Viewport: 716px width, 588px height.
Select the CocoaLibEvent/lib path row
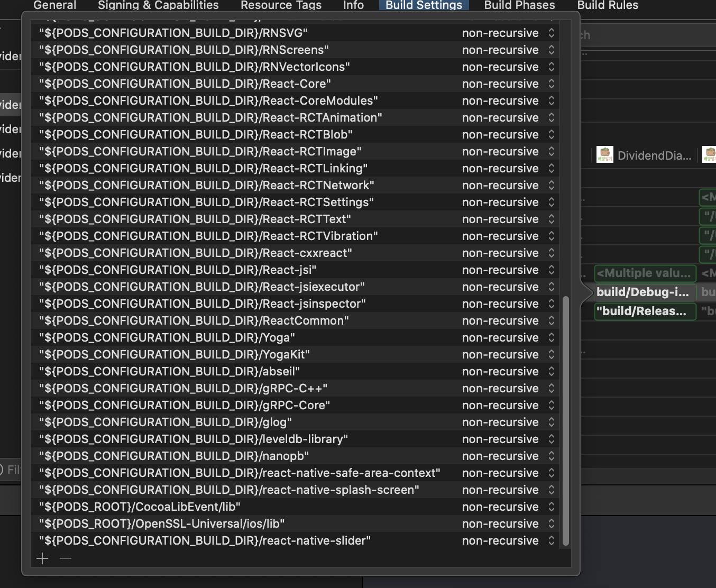(x=140, y=507)
